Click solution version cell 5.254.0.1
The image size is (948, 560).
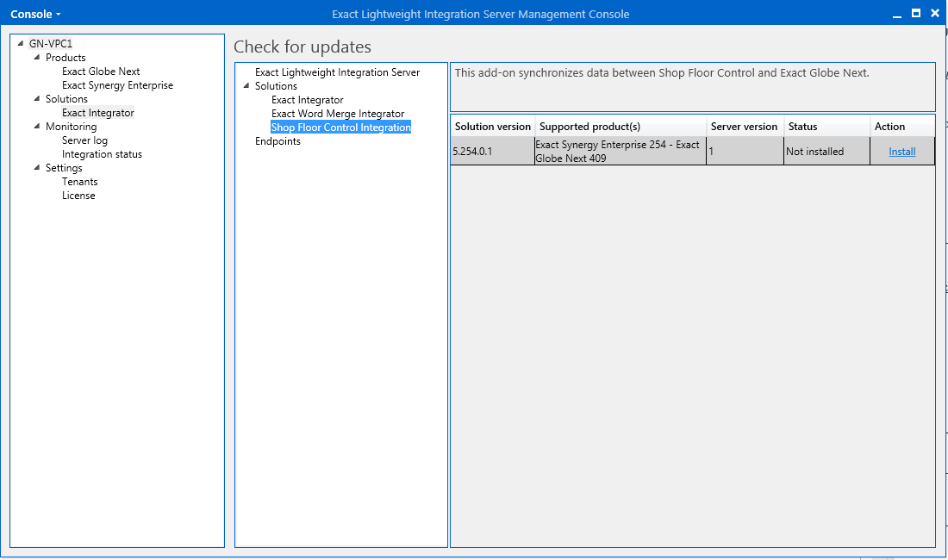point(493,151)
